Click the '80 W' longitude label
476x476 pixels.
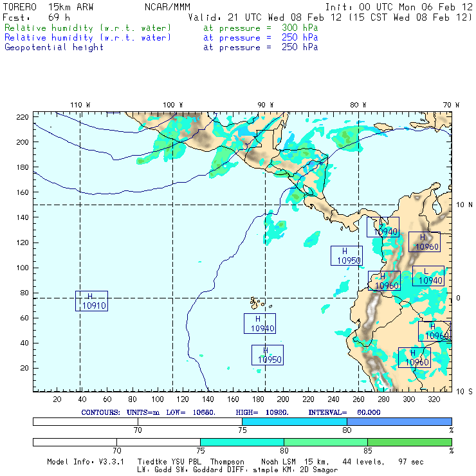click(358, 105)
